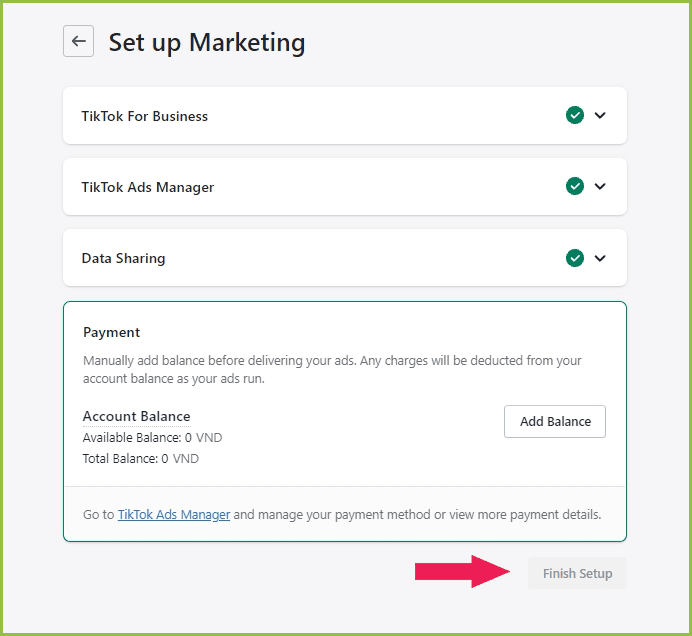Click the Total Balance amount text
The width and height of the screenshot is (692, 636).
tap(141, 459)
